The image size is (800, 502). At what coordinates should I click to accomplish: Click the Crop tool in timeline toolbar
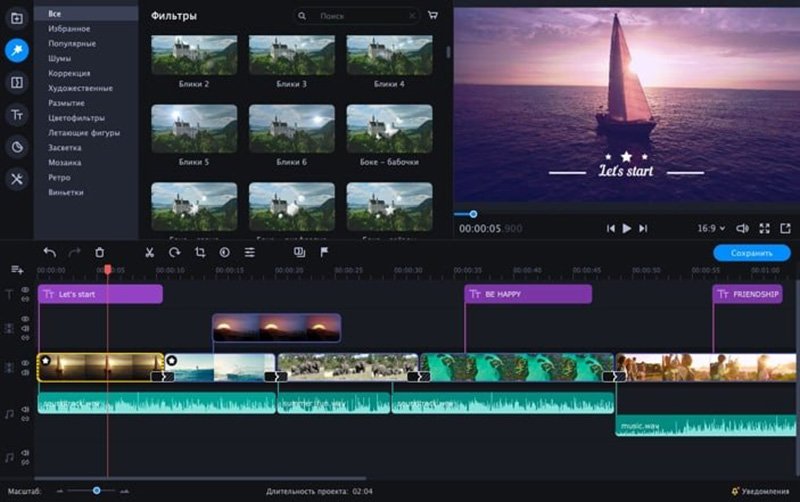point(199,253)
